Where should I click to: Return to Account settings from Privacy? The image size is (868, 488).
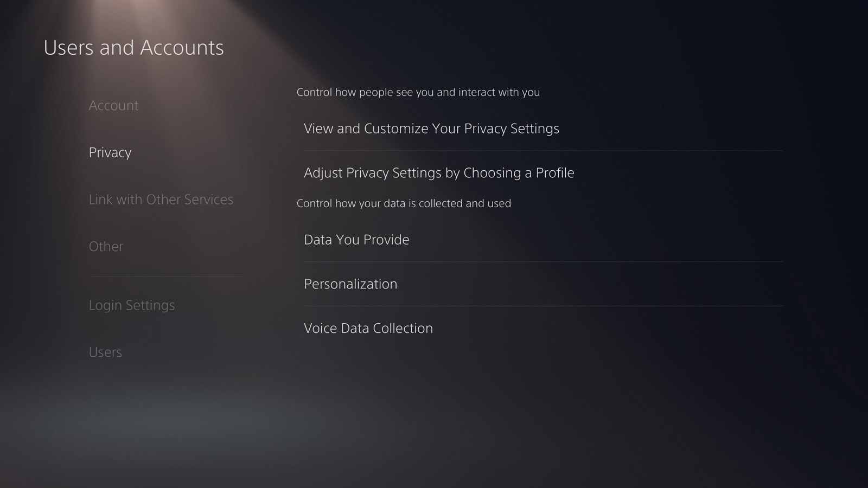(113, 106)
